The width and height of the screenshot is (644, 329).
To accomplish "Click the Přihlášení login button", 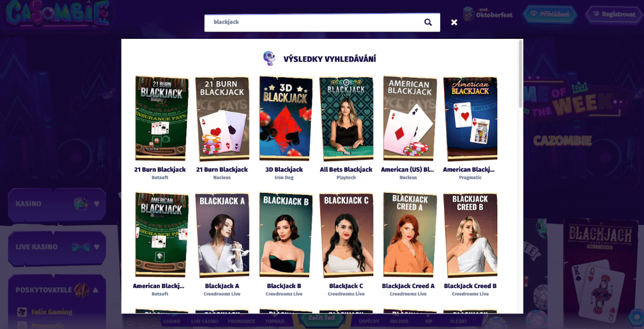I will [x=549, y=14].
